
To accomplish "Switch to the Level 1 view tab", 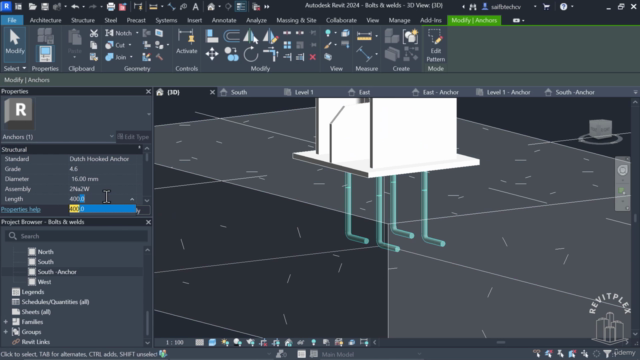I will click(304, 92).
